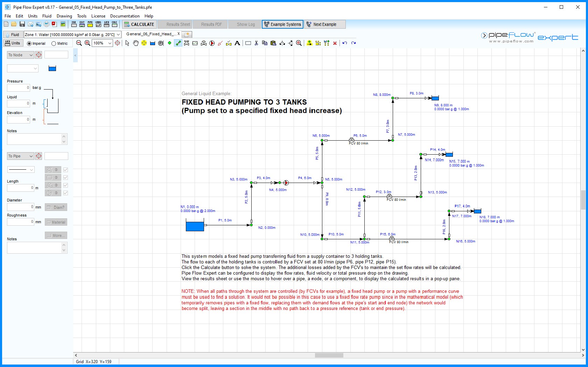Select the arrow pointer tool
The height and width of the screenshot is (367, 588).
127,43
